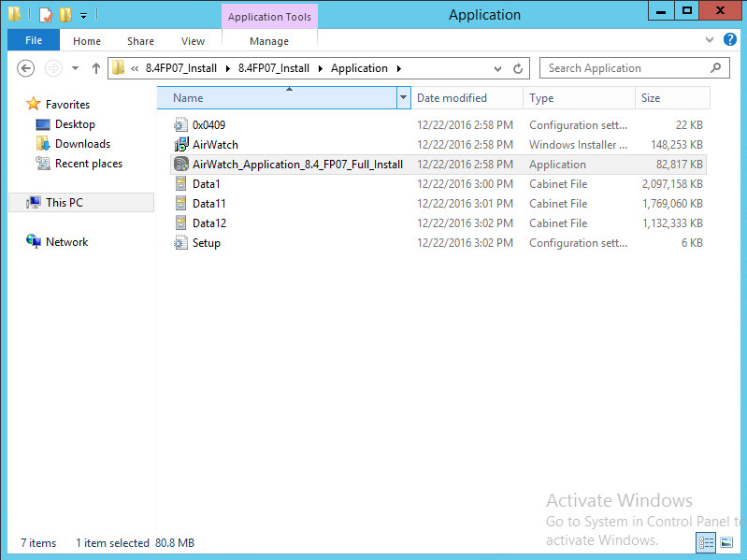Open the File menu

pos(34,40)
